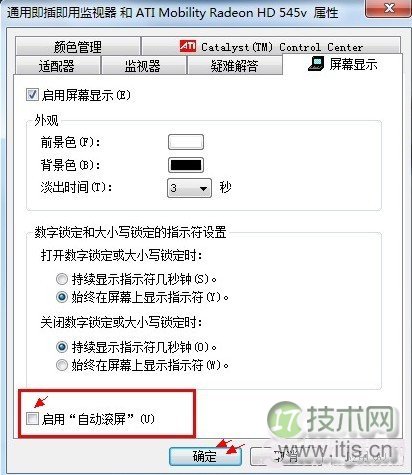Uncheck 启用屏幕显示 checkbox
412x475 pixels.
pos(32,95)
